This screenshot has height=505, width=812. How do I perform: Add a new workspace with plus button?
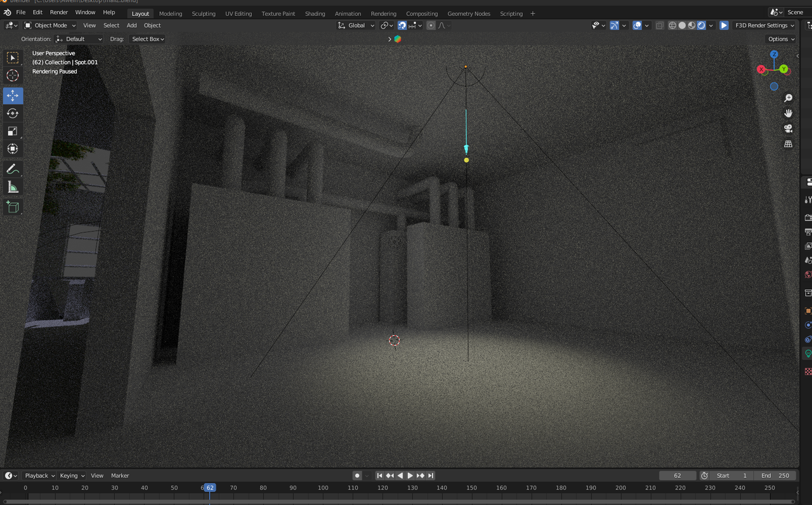pyautogui.click(x=532, y=13)
